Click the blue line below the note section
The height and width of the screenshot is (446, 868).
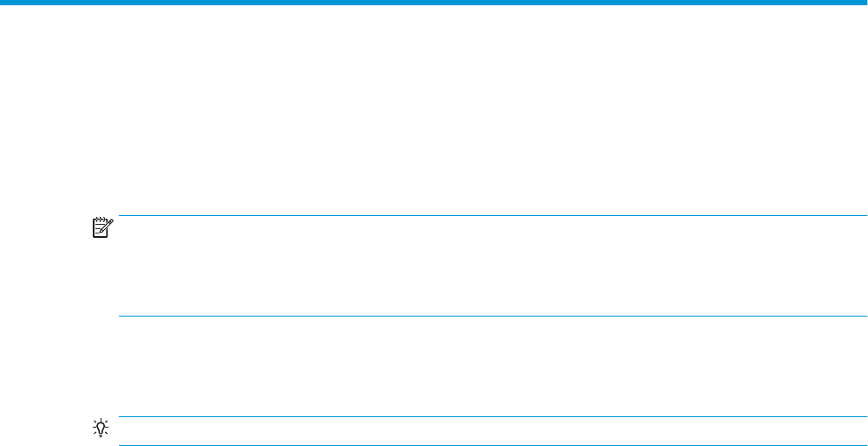point(492,316)
